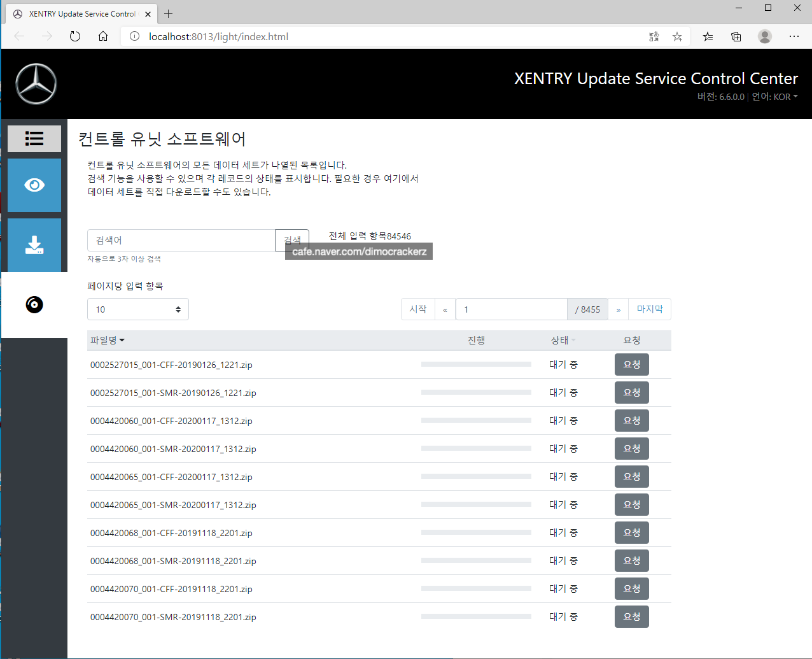Open the favorites list icon
812x659 pixels.
click(708, 36)
